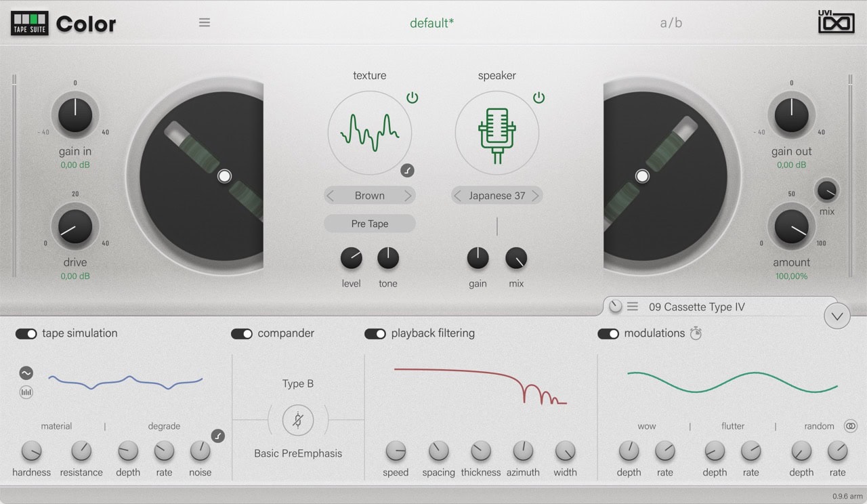This screenshot has height=504, width=867.
Task: Click the spectrum bars view icon
Action: (x=26, y=392)
